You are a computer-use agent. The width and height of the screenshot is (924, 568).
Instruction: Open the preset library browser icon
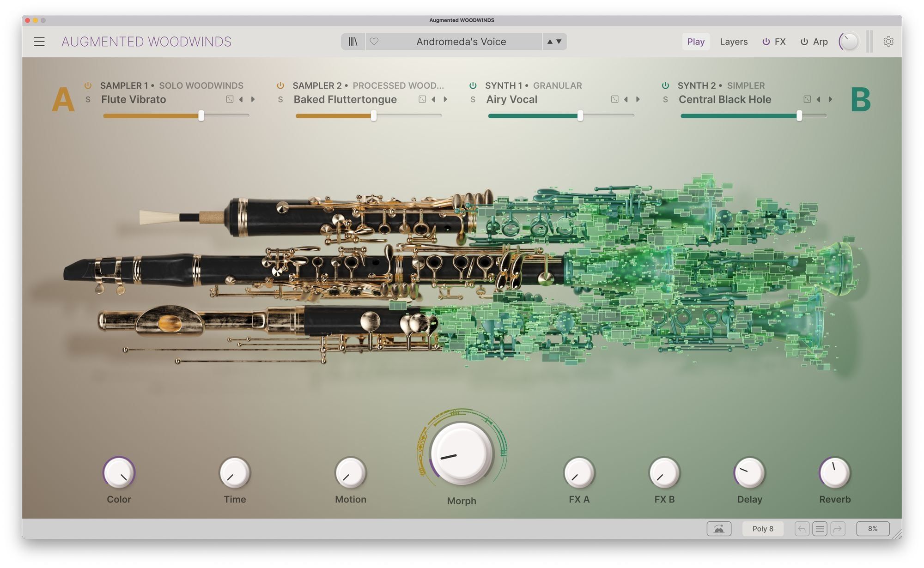click(x=353, y=42)
